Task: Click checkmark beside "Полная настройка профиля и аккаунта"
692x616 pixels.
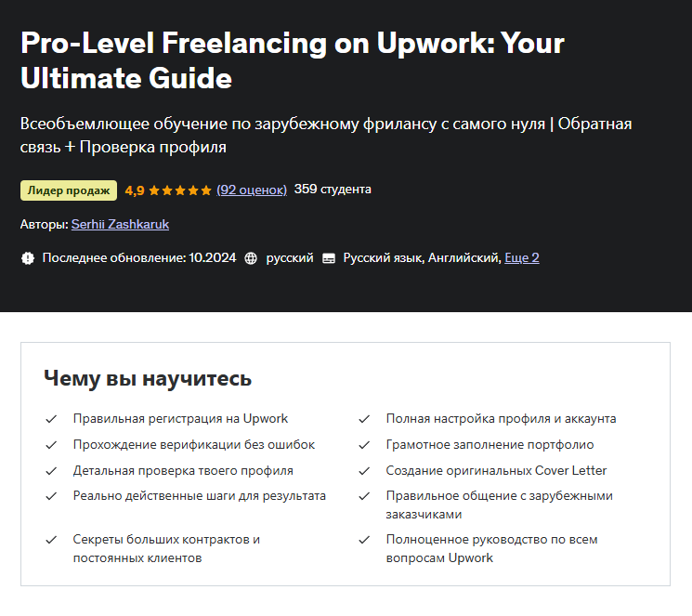Action: tap(364, 419)
